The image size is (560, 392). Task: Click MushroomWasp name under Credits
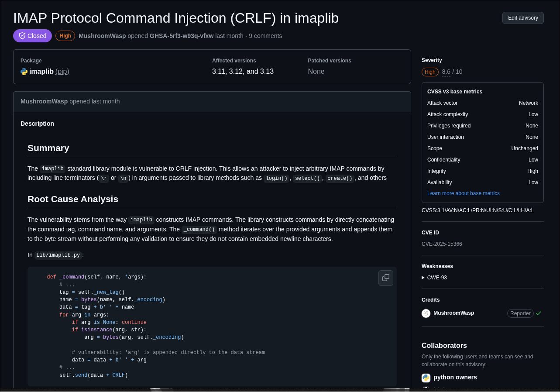point(453,313)
